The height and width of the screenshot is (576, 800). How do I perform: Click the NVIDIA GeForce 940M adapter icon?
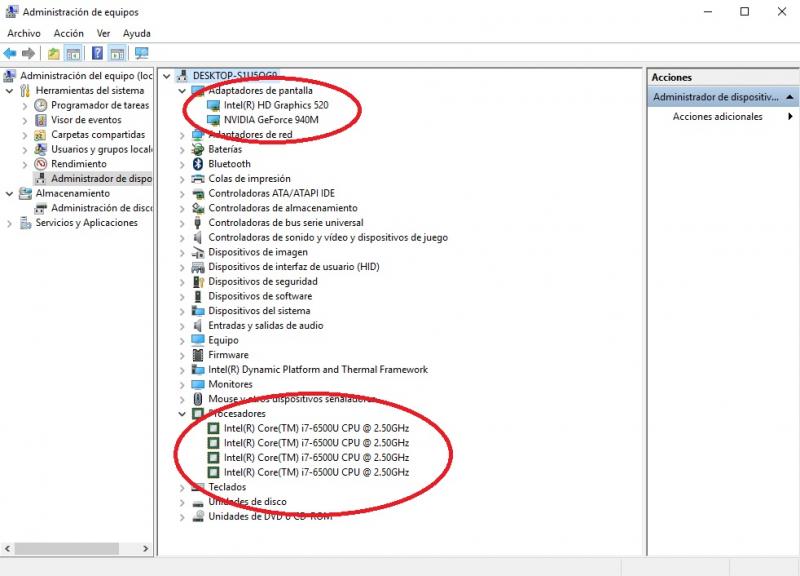pyautogui.click(x=213, y=120)
